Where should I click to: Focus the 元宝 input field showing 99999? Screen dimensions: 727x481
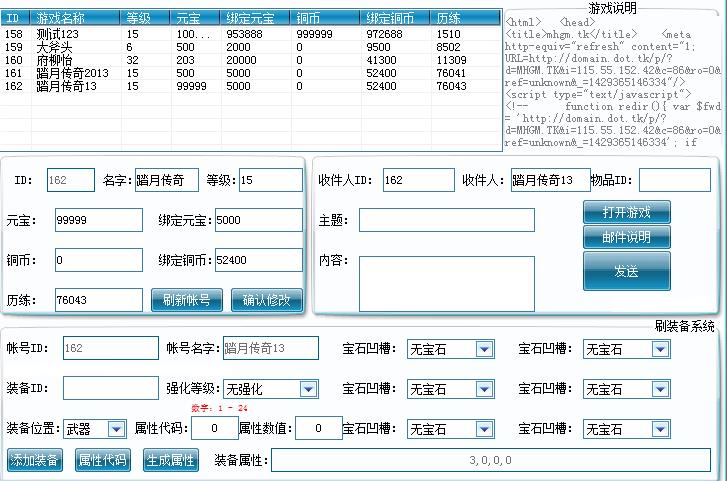[99, 220]
